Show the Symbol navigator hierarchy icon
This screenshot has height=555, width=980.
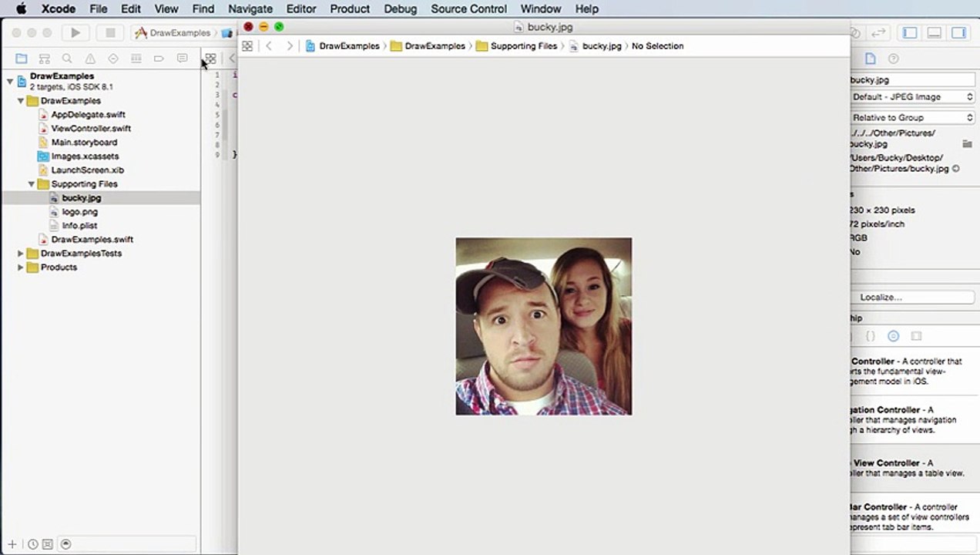pyautogui.click(x=44, y=59)
